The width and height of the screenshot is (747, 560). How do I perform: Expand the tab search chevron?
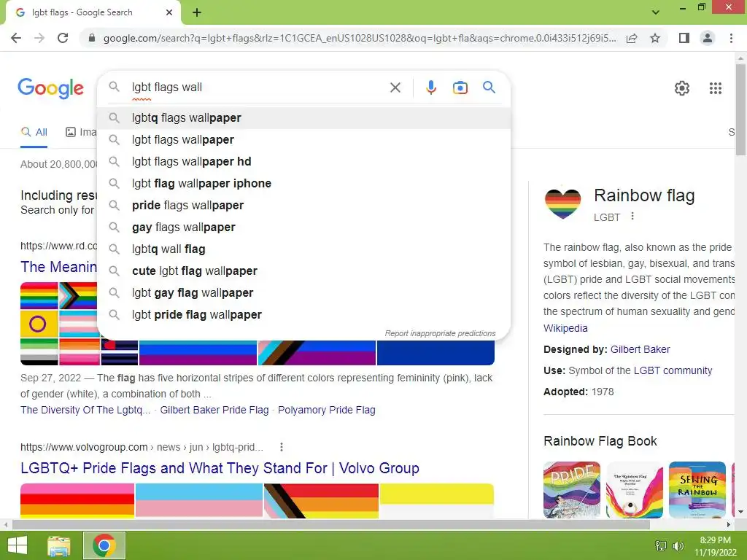656,12
